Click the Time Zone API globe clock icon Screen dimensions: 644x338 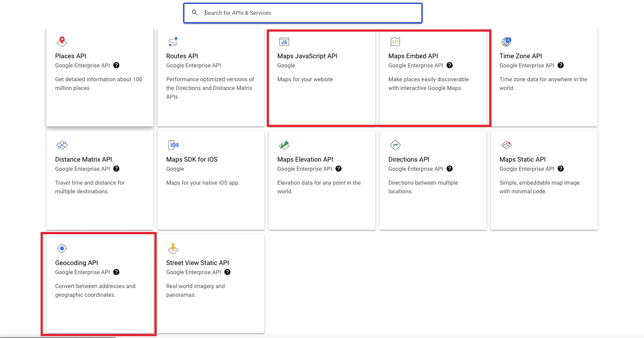tap(506, 42)
